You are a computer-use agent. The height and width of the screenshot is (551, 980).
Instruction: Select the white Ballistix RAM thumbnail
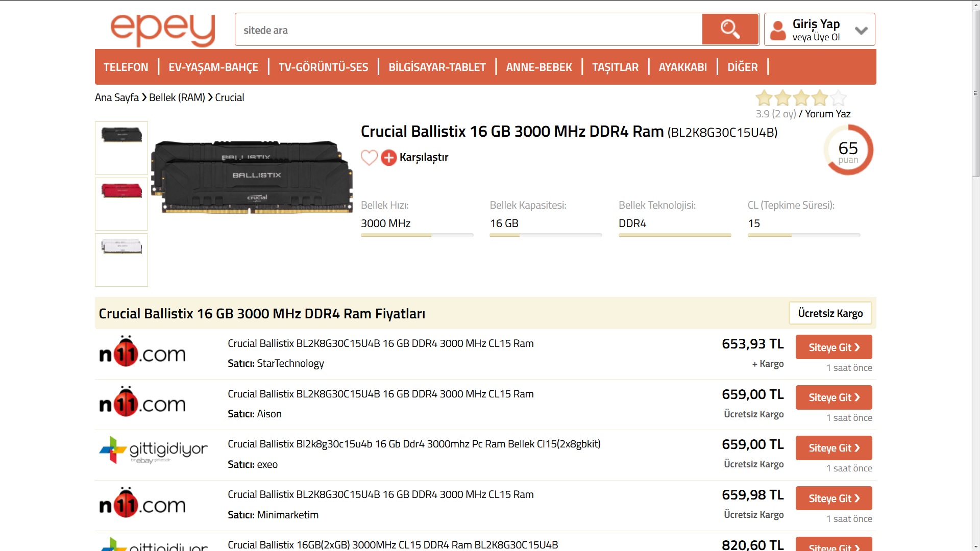click(x=121, y=260)
